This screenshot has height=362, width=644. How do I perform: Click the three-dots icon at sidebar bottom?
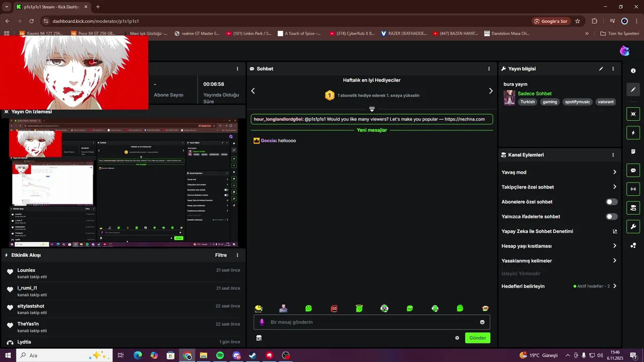click(633, 245)
